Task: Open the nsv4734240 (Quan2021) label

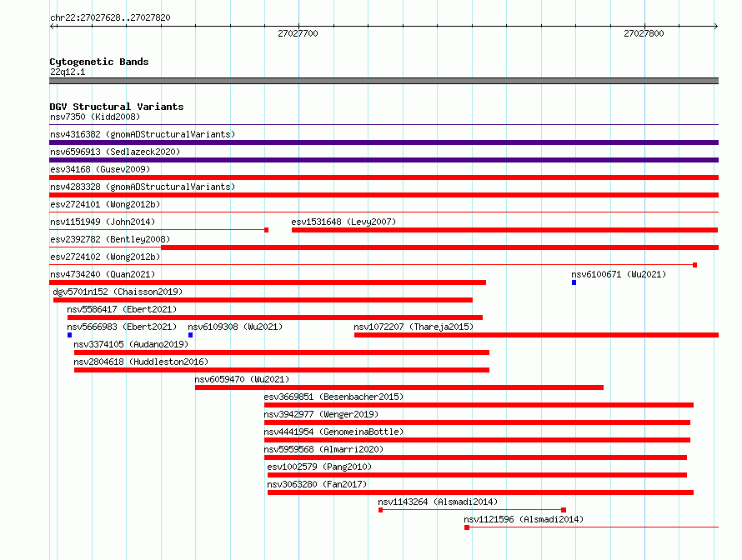Action: tap(103, 274)
